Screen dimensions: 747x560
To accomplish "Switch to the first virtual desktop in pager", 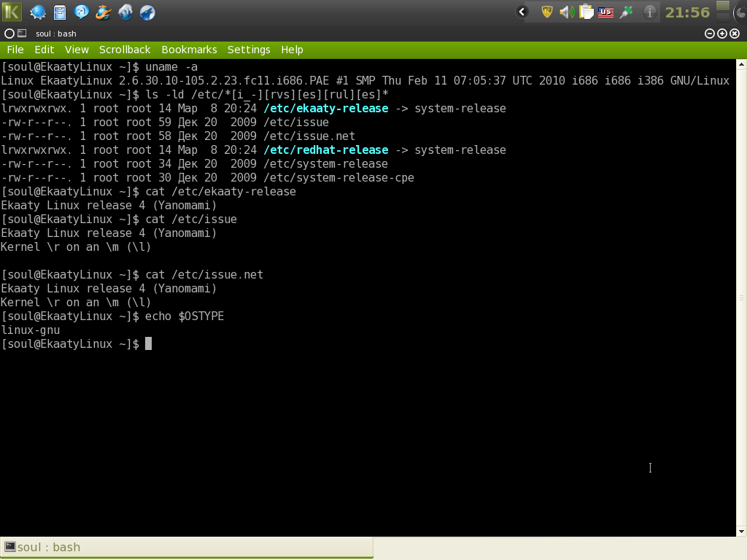I will 723,5.
